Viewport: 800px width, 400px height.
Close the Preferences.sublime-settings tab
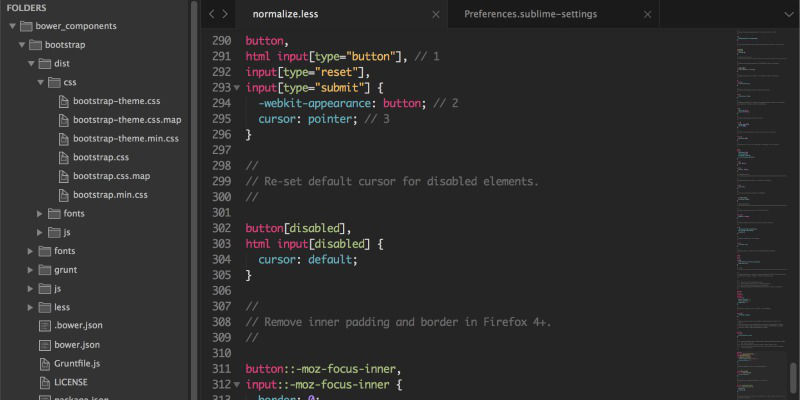click(647, 15)
